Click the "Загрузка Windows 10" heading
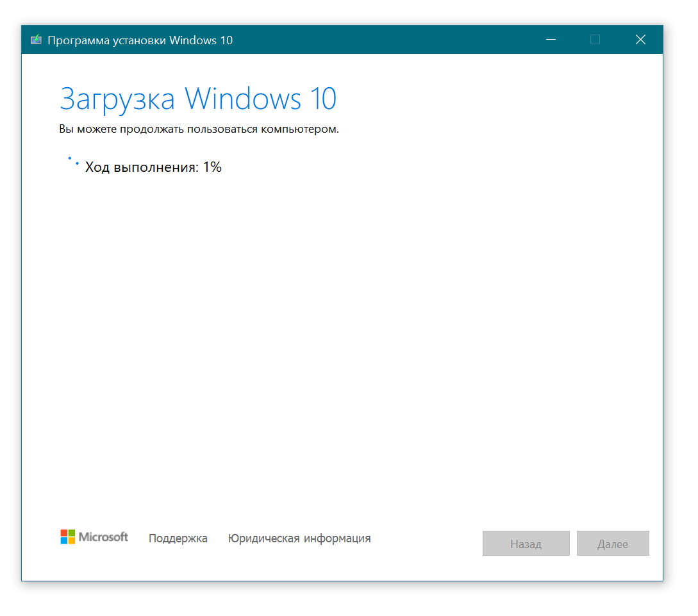Viewport: 698px width, 616px height. pyautogui.click(x=198, y=99)
